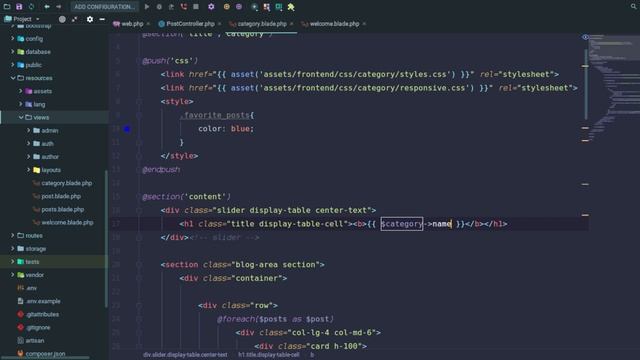This screenshot has width=640, height=360.
Task: Expand the vendor folder chevron
Action: coord(13,275)
